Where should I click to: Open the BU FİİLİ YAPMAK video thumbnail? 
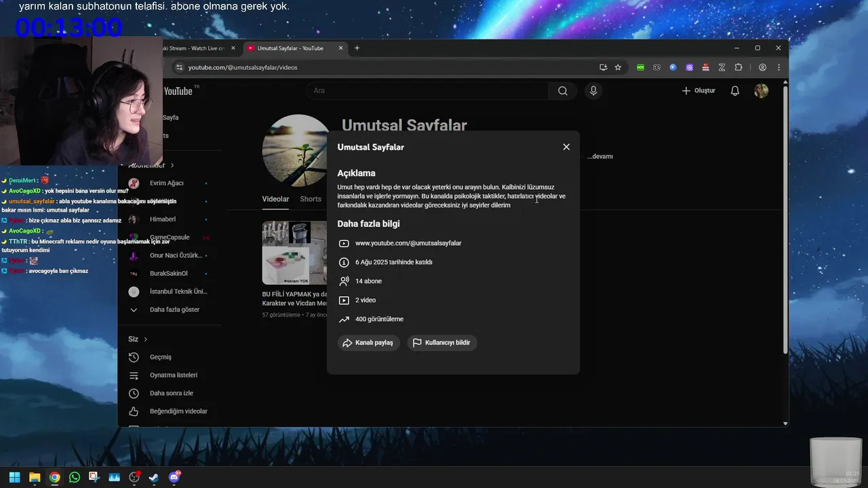294,253
